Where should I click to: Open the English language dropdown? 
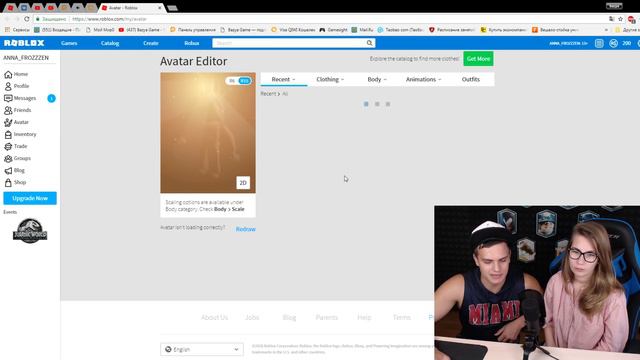point(202,349)
